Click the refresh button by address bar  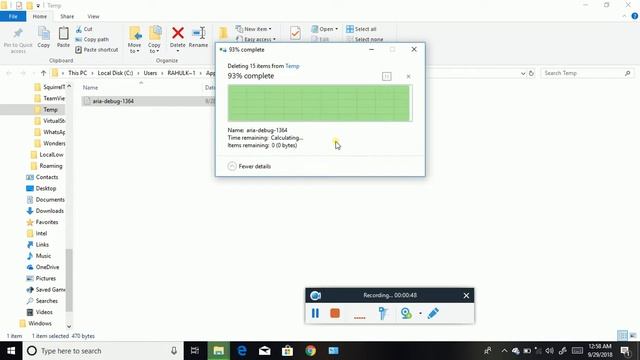pyautogui.click(x=531, y=73)
